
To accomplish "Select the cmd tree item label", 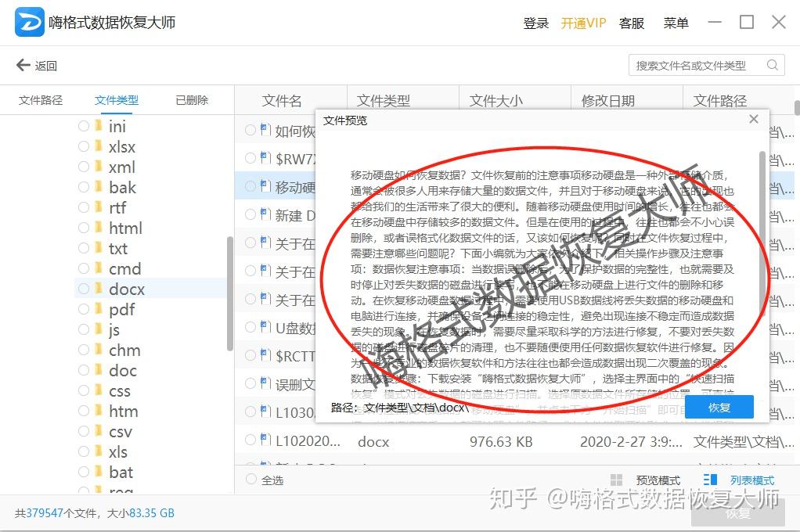I will click(x=125, y=268).
